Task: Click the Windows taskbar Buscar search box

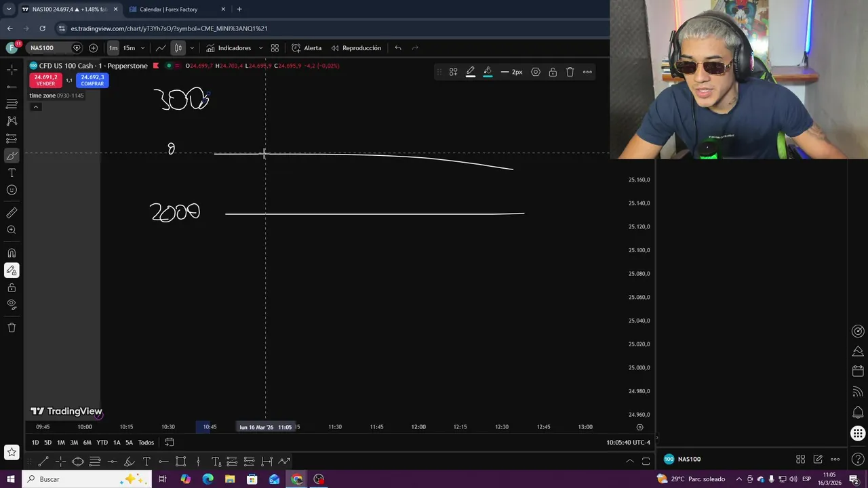Action: (x=88, y=479)
